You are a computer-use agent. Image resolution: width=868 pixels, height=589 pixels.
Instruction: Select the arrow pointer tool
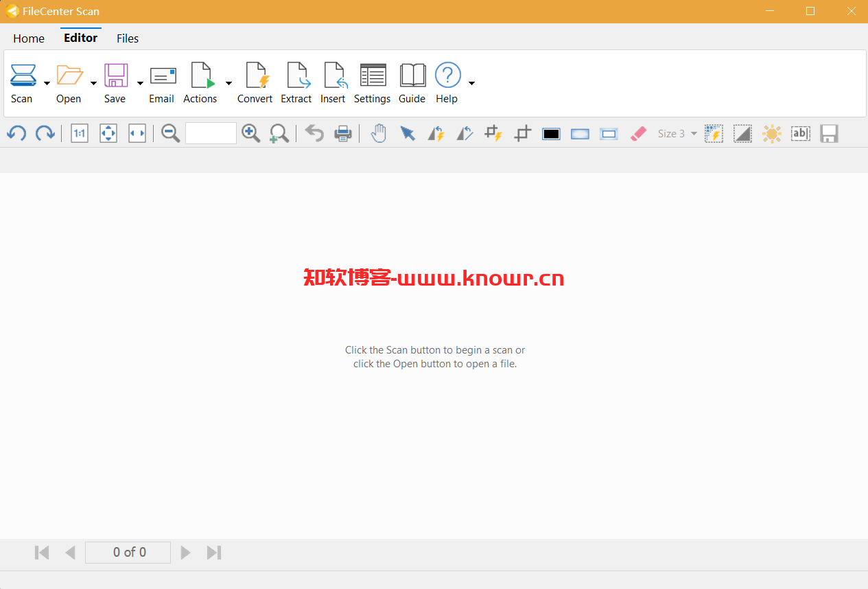click(x=408, y=133)
